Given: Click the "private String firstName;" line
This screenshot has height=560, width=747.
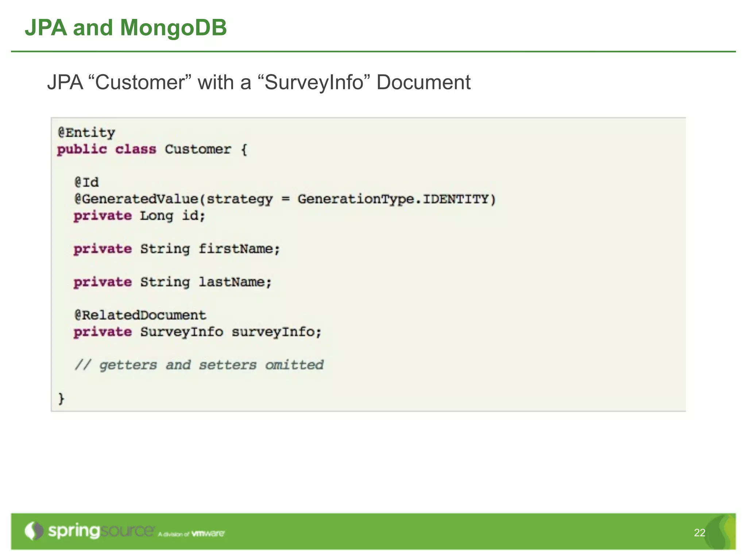Looking at the screenshot, I should pos(177,249).
